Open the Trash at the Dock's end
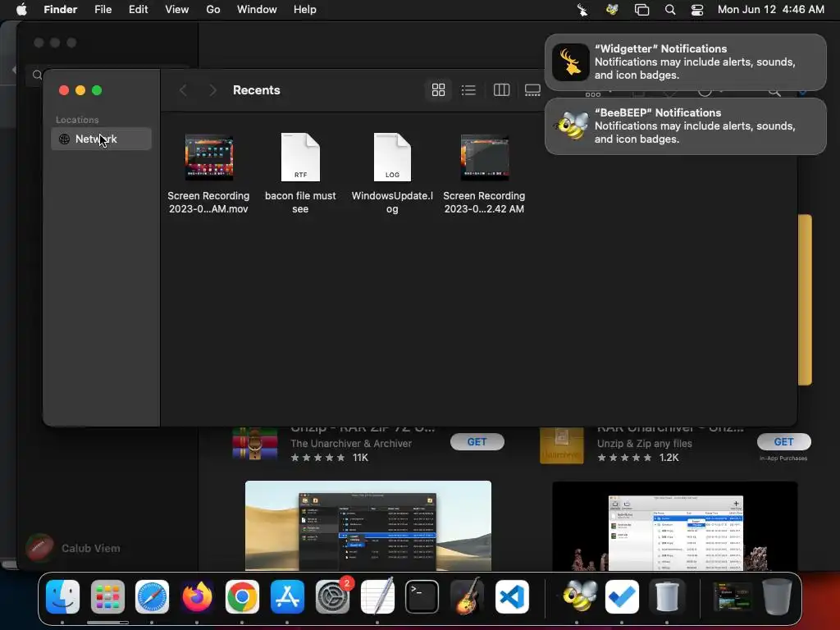840x630 pixels. click(778, 597)
